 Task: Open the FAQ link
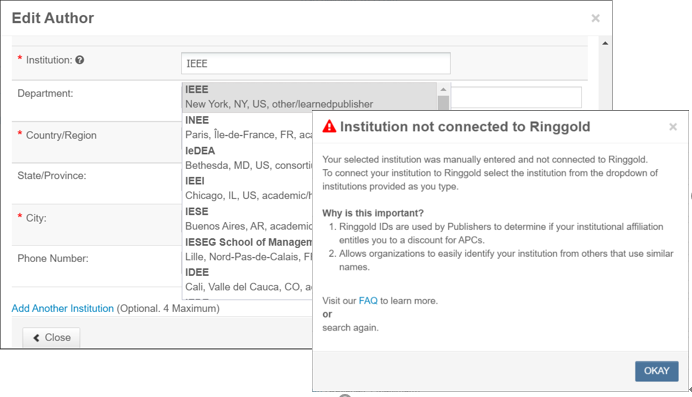368,301
